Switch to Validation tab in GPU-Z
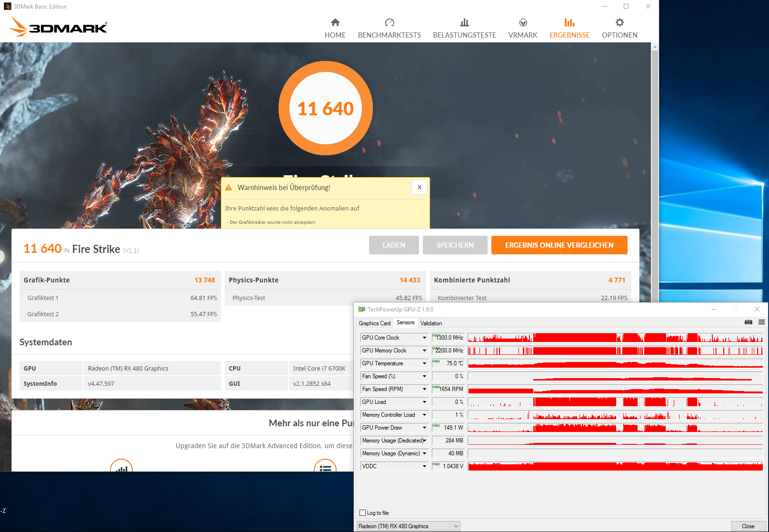Viewport: 769px width, 532px height. pyautogui.click(x=431, y=323)
